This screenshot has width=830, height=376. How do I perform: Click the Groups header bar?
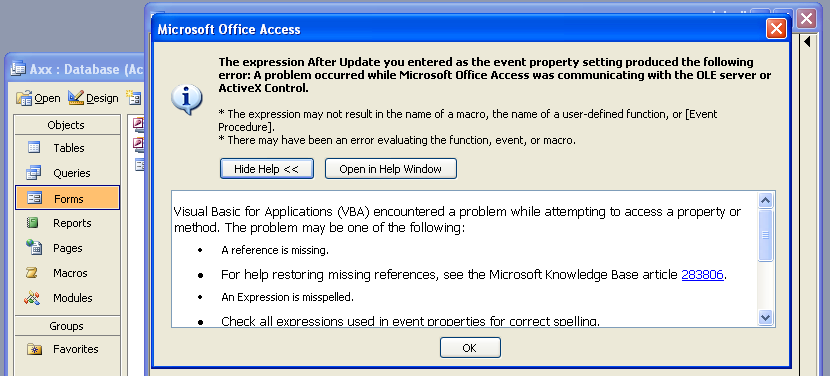(67, 326)
